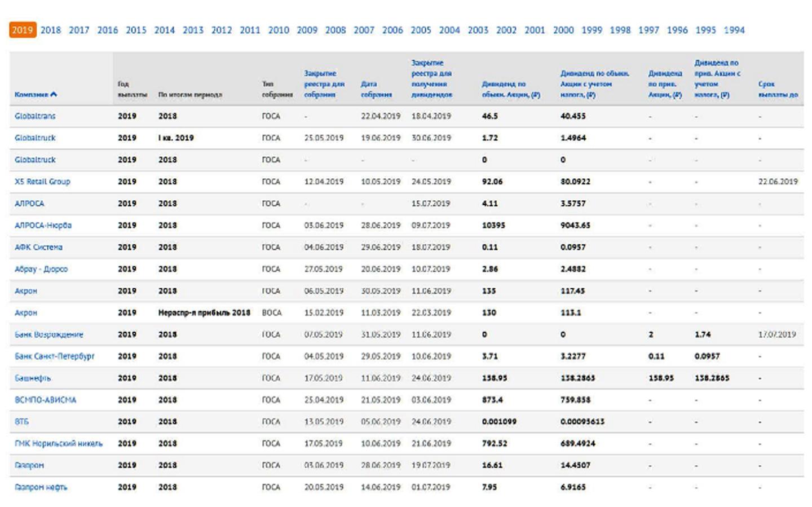
Task: Select the 1.74 preferred dividend after tax
Action: [x=703, y=334]
